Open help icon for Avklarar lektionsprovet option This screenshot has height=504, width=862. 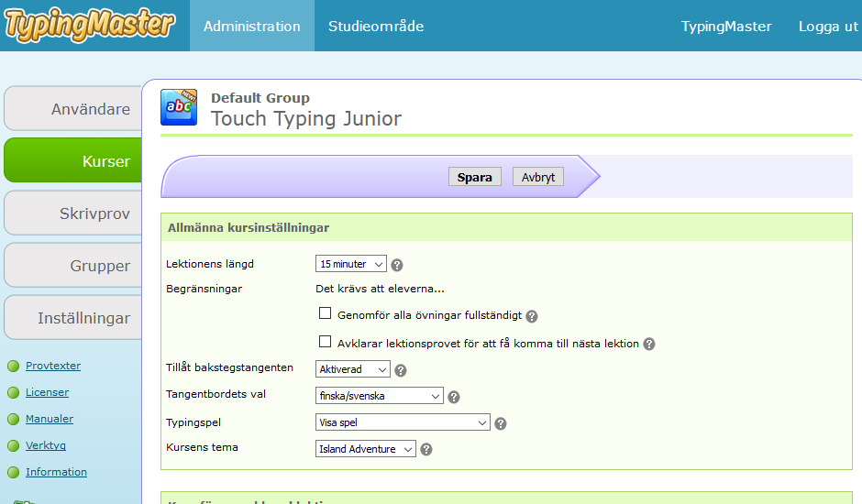[x=649, y=344]
